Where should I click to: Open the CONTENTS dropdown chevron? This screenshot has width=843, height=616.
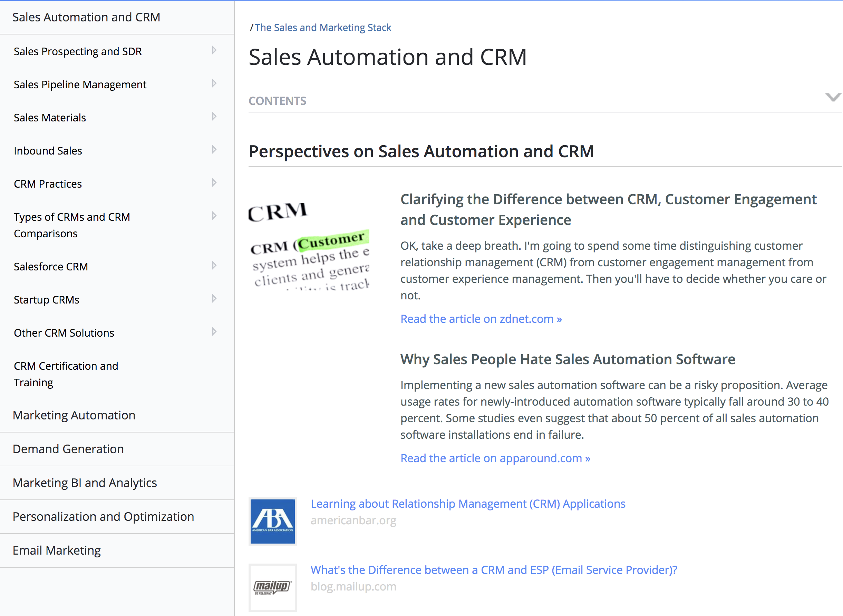tap(833, 97)
